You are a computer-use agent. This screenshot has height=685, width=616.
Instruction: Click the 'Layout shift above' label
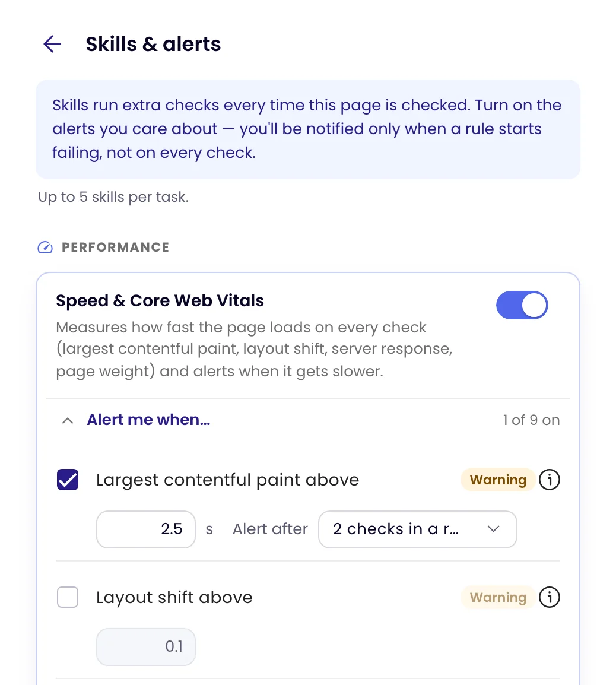(x=174, y=597)
